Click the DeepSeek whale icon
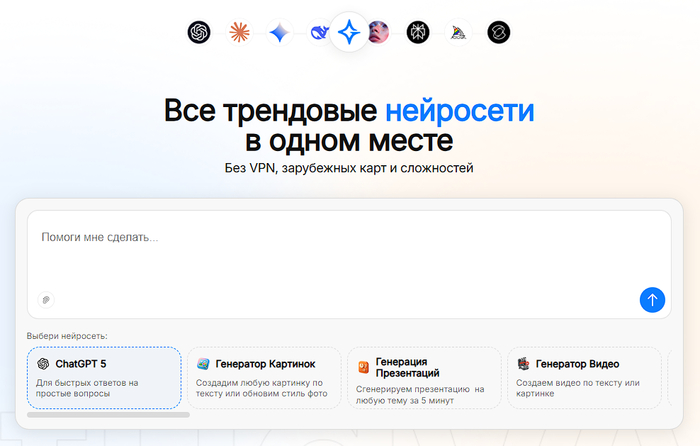The height and width of the screenshot is (446, 700). pyautogui.click(x=318, y=33)
